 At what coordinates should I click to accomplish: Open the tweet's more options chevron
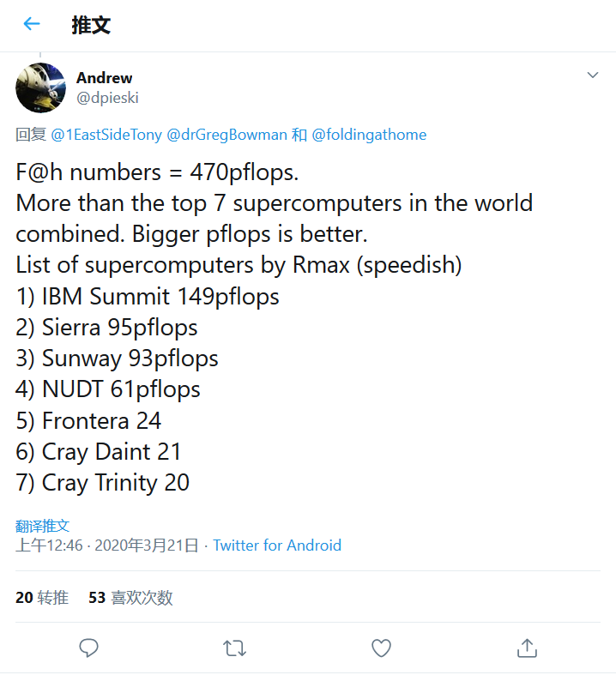(x=592, y=75)
